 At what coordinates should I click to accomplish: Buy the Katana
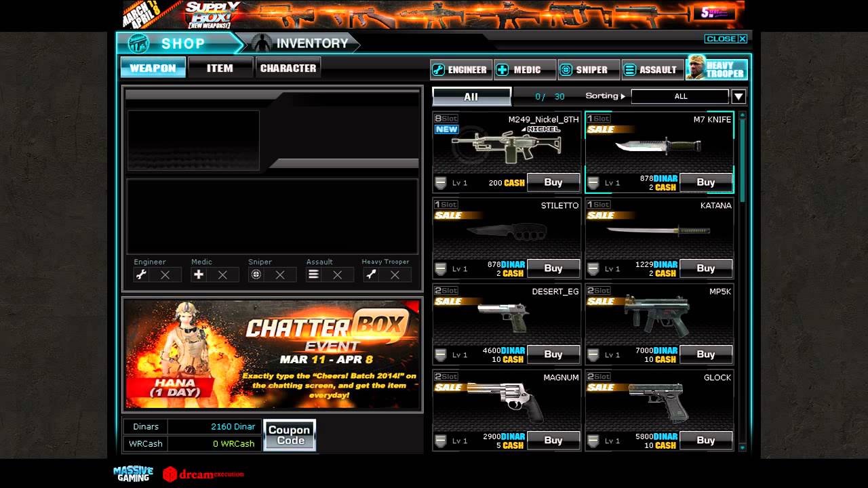pyautogui.click(x=706, y=268)
